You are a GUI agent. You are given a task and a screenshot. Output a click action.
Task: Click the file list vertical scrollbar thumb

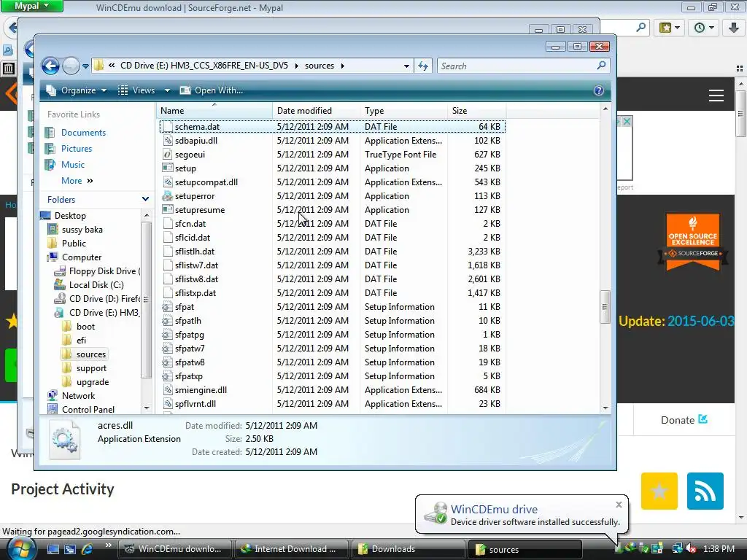click(605, 307)
